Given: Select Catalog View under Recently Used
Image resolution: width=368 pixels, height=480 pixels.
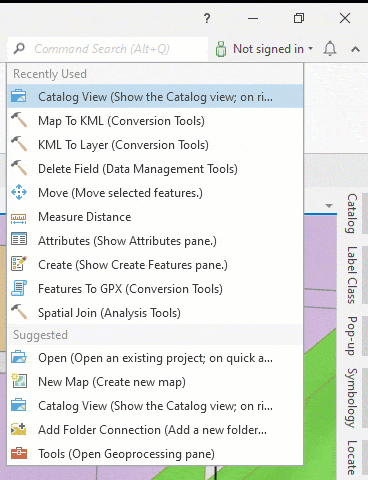Looking at the screenshot, I should (155, 96).
